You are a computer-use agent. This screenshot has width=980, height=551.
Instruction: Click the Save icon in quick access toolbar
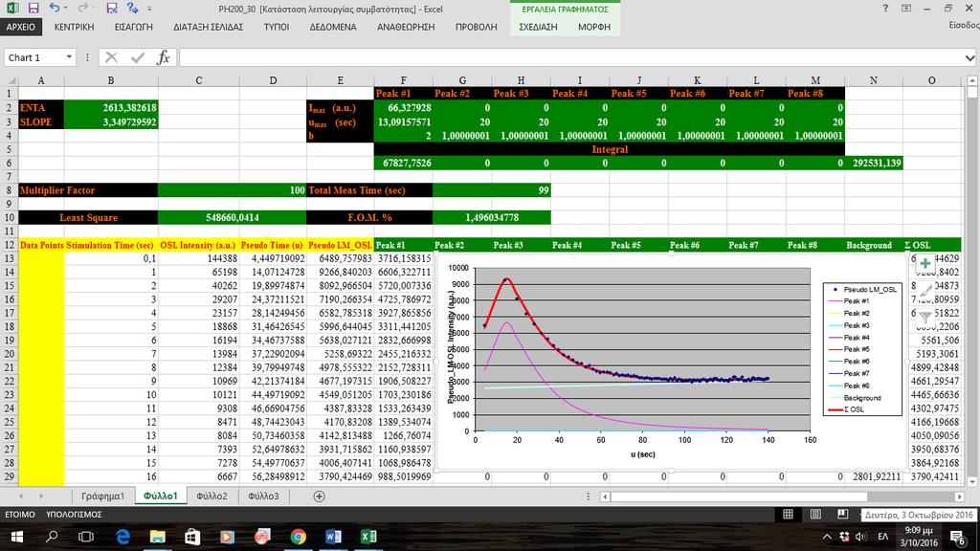click(x=33, y=8)
